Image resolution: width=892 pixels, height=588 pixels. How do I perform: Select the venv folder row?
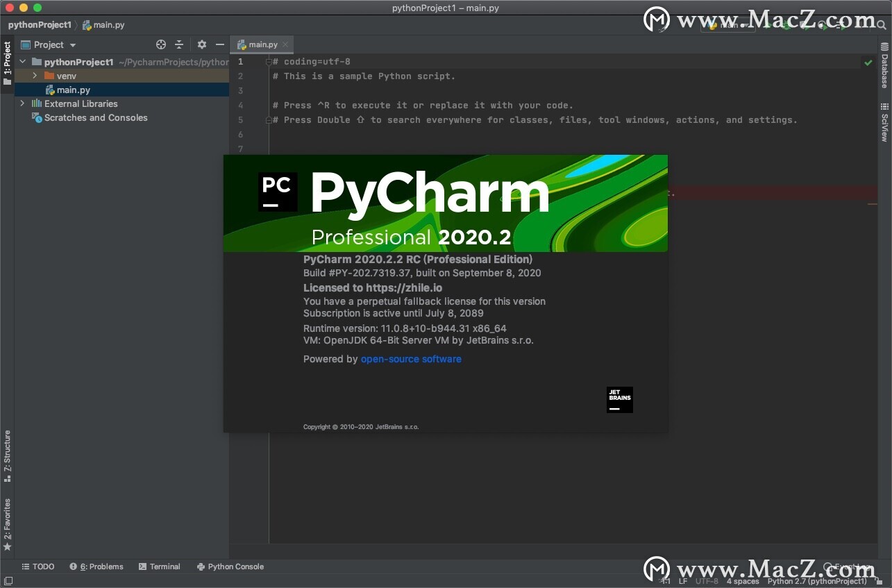121,76
